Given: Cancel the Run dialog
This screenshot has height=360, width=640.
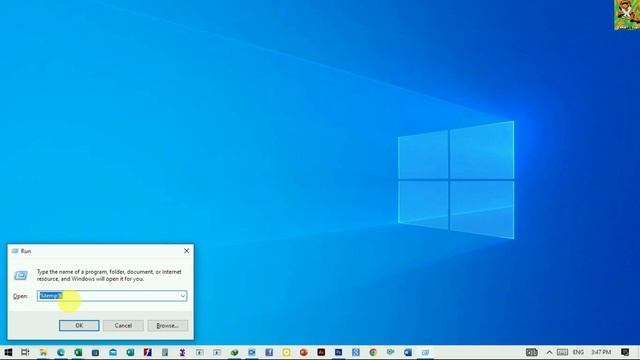Looking at the screenshot, I should coord(123,325).
